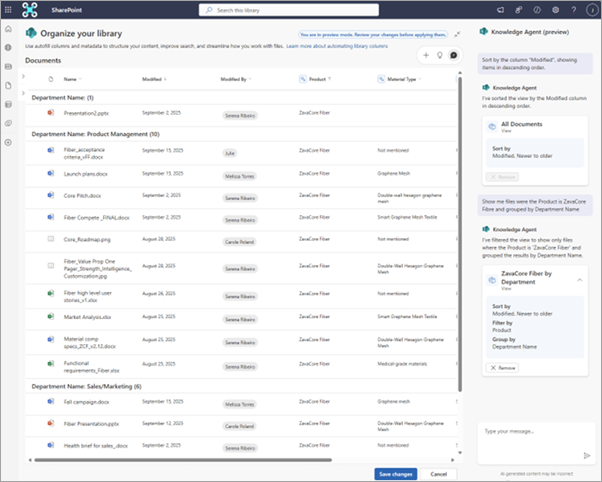Click Save changes button
602x482 pixels.
(x=395, y=474)
